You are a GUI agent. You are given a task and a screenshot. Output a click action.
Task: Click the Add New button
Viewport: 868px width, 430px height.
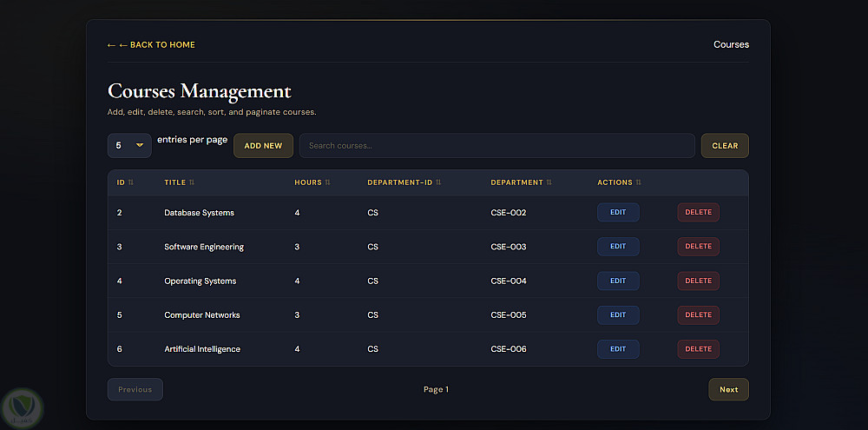(x=263, y=146)
